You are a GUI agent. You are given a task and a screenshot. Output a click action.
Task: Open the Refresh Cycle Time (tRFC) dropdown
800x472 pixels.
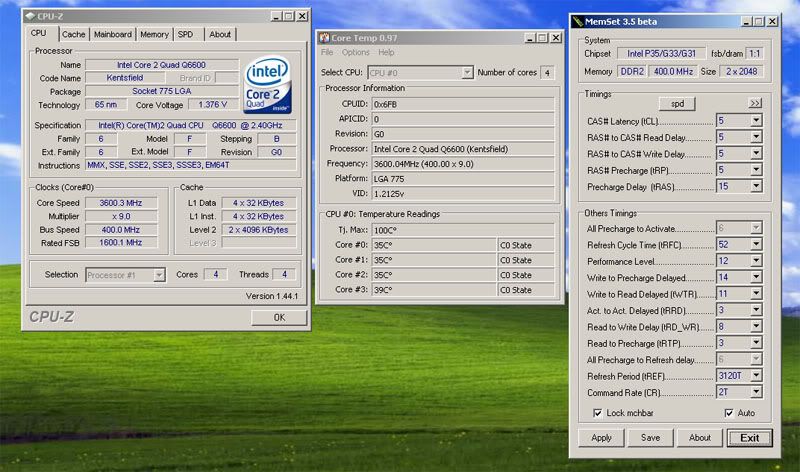tap(756, 244)
